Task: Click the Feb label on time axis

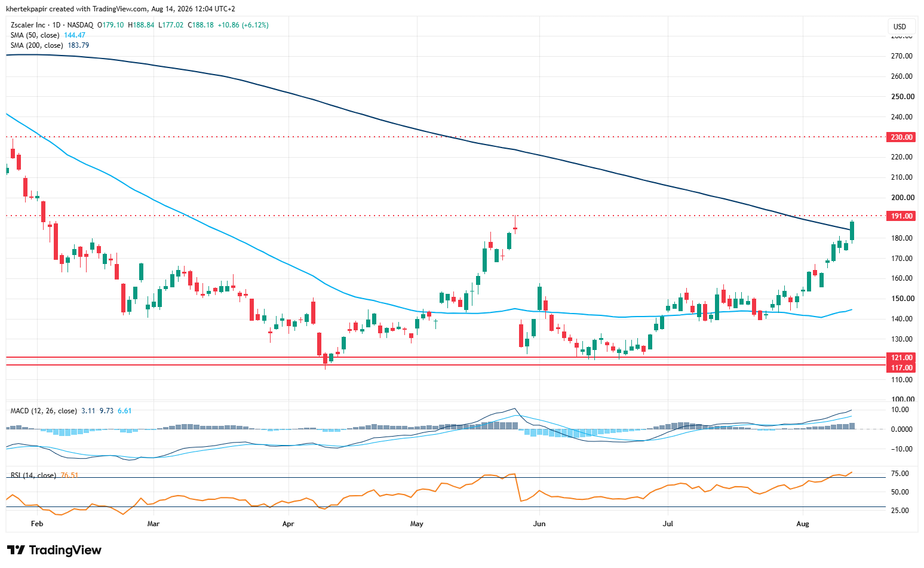Action: point(37,524)
